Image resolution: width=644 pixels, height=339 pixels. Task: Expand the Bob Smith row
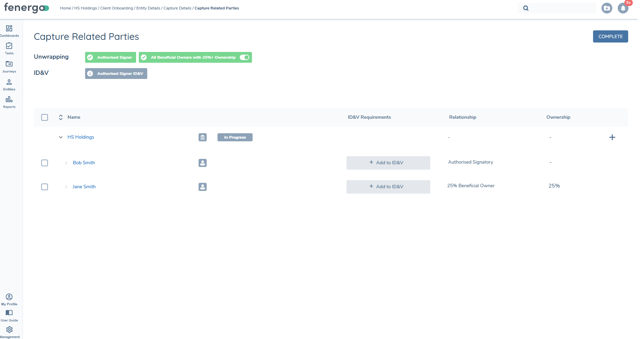pos(66,163)
